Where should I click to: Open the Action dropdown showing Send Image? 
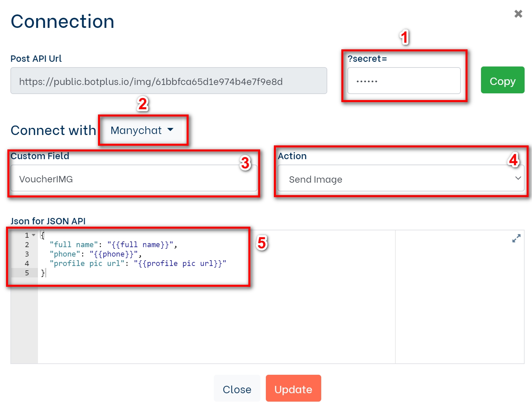pos(401,179)
